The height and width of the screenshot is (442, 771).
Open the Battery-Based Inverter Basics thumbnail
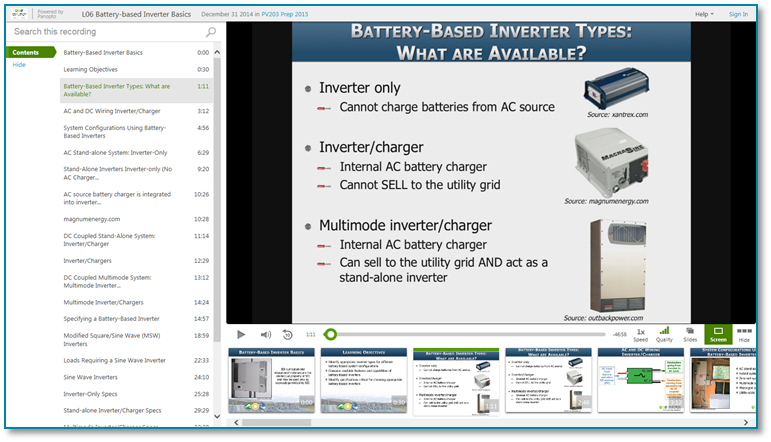271,381
